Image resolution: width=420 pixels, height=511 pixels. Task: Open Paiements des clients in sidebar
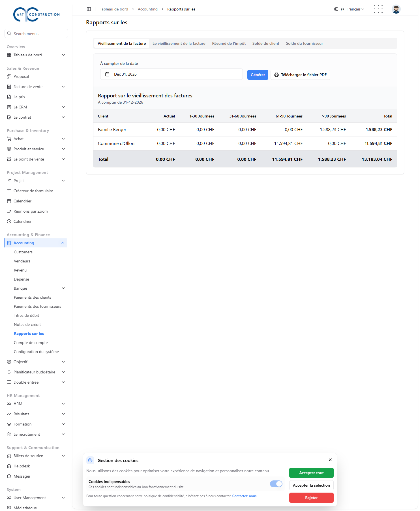pos(33,297)
